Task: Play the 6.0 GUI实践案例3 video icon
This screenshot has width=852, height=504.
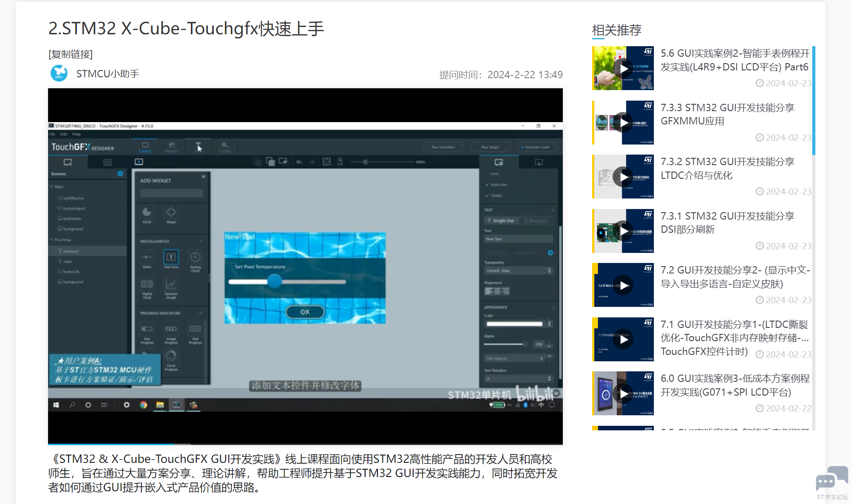Action: [x=623, y=393]
